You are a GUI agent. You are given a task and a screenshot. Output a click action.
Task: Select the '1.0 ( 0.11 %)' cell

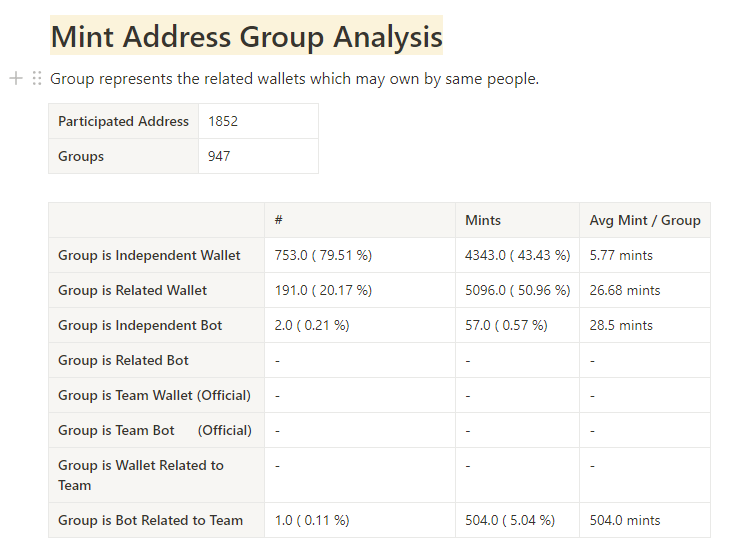pyautogui.click(x=360, y=520)
